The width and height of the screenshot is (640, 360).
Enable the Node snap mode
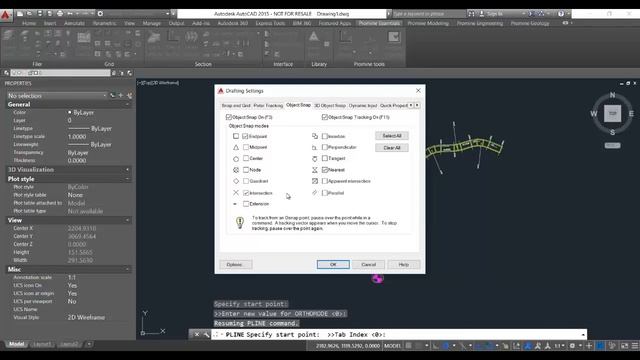[246, 169]
